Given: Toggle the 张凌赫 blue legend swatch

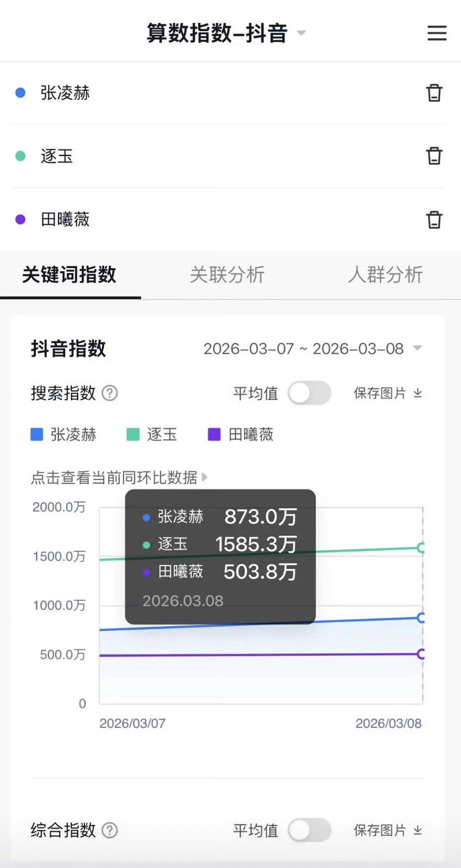Looking at the screenshot, I should click(37, 434).
